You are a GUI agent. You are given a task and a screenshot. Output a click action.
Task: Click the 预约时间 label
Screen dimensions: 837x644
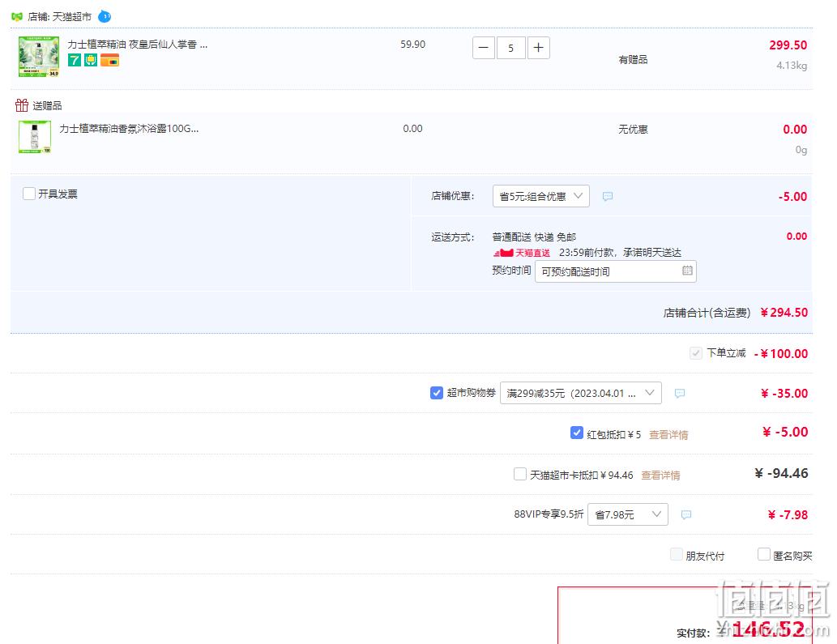click(x=511, y=271)
